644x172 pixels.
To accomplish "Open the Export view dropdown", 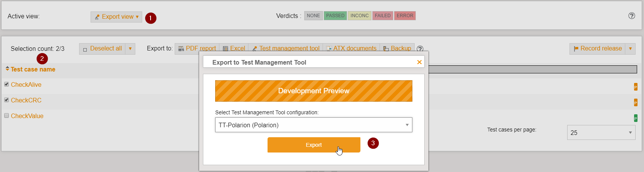I will pyautogui.click(x=116, y=17).
